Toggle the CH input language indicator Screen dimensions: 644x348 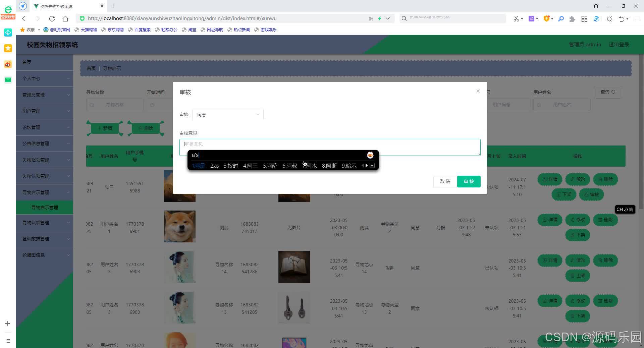[619, 209]
